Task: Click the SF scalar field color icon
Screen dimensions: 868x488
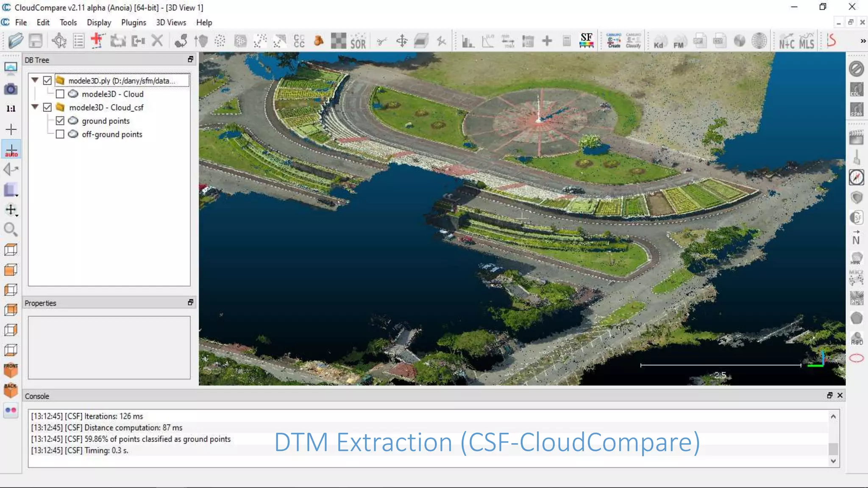Action: coord(587,41)
